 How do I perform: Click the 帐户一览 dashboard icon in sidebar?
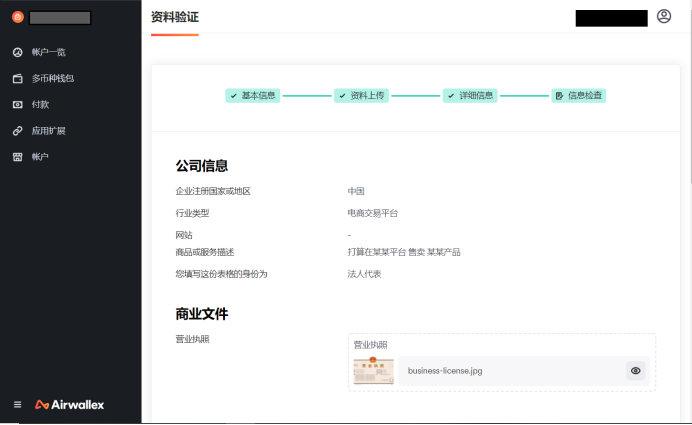click(17, 52)
